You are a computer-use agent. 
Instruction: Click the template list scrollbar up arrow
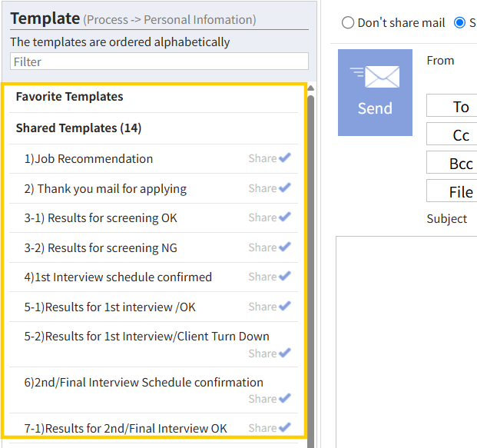pyautogui.click(x=310, y=88)
